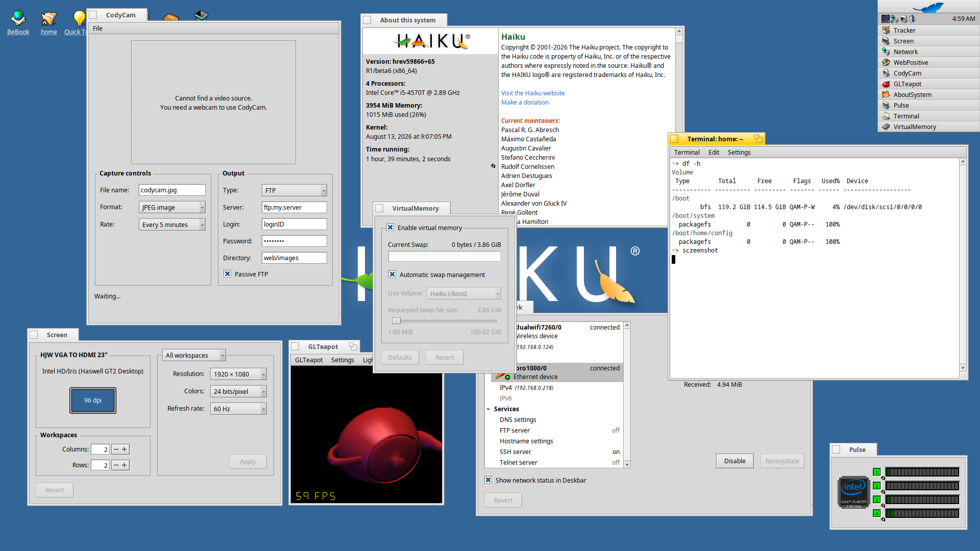Open the Refresh rate 60 Hz dropdown
Viewport: 980px width, 551px height.
tap(238, 409)
